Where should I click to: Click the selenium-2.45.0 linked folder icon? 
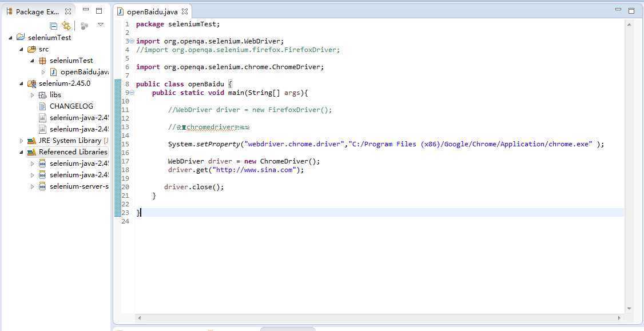31,83
